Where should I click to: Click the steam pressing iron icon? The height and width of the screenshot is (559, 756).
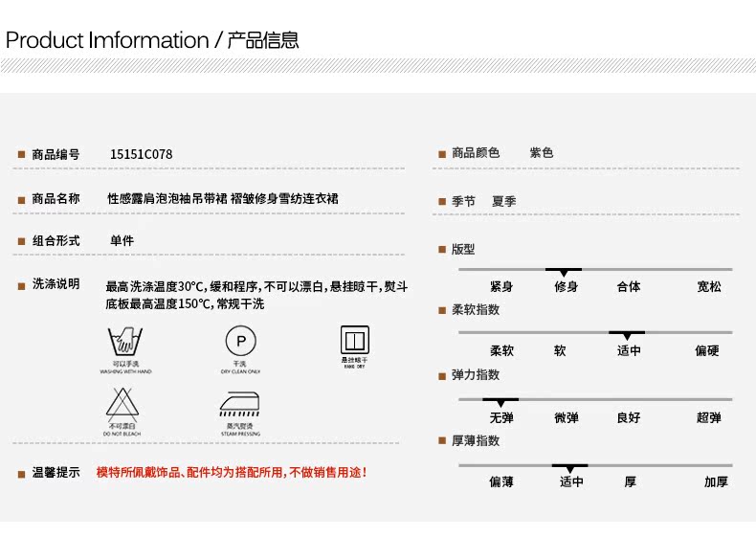click(x=239, y=404)
